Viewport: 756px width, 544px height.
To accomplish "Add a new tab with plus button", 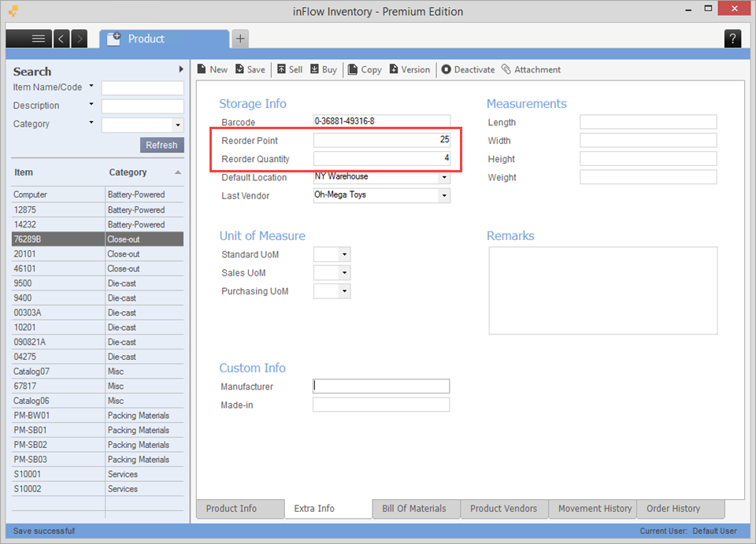I will [240, 39].
